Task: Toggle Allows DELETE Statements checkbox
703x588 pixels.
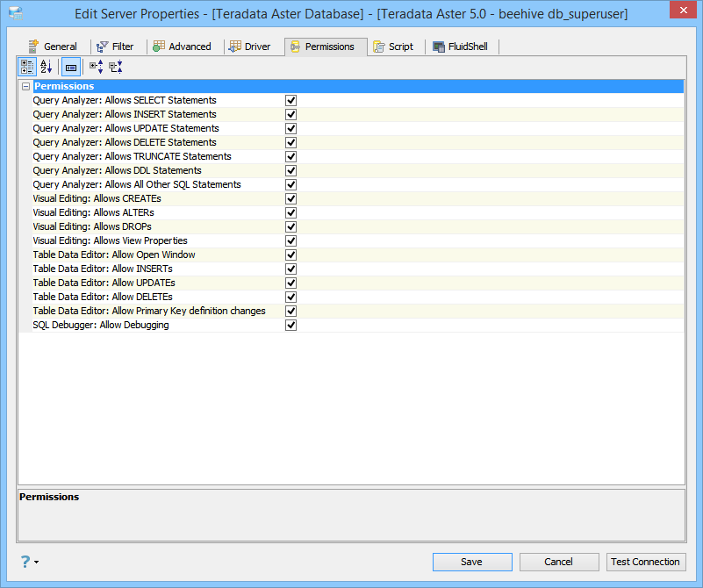Action: pyautogui.click(x=291, y=142)
